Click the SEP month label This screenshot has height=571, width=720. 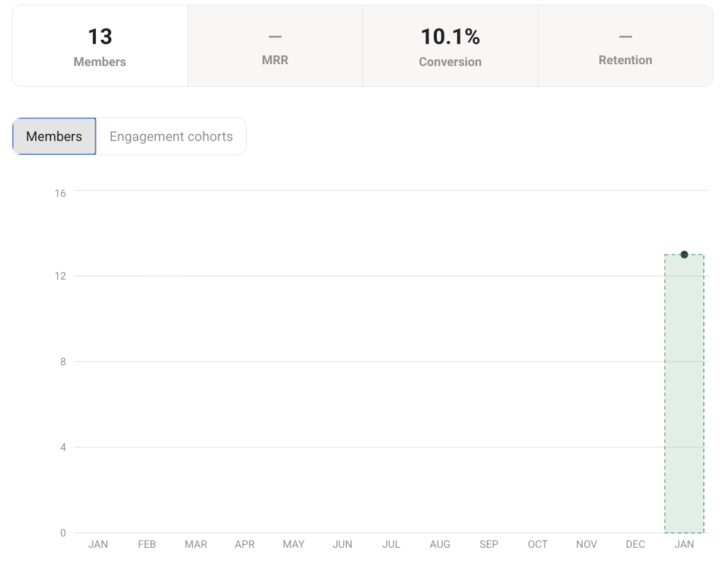coord(489,544)
